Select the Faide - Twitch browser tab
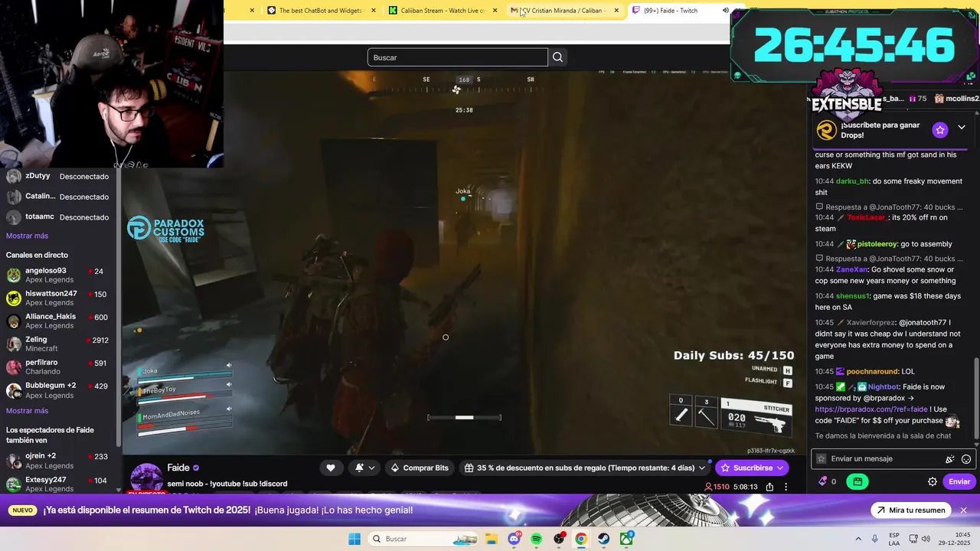980x551 pixels. tap(671, 11)
